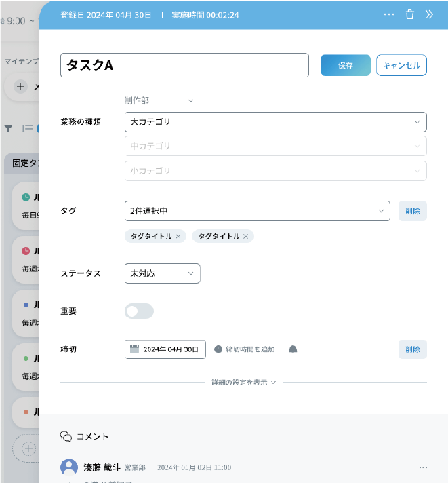Toggle the 重要 switch

point(140,311)
